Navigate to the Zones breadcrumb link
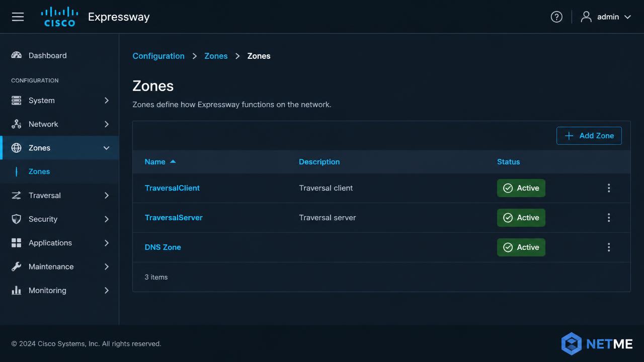Viewport: 644px width, 362px height. (216, 56)
